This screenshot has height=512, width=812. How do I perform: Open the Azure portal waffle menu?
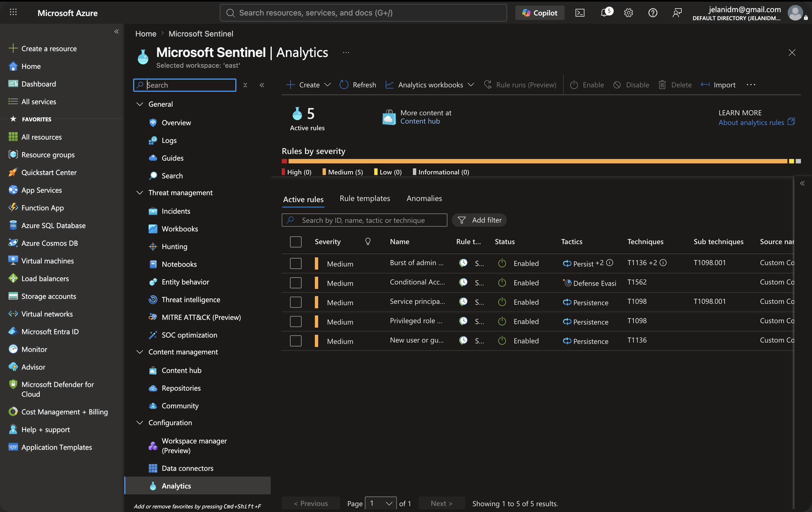click(x=13, y=12)
